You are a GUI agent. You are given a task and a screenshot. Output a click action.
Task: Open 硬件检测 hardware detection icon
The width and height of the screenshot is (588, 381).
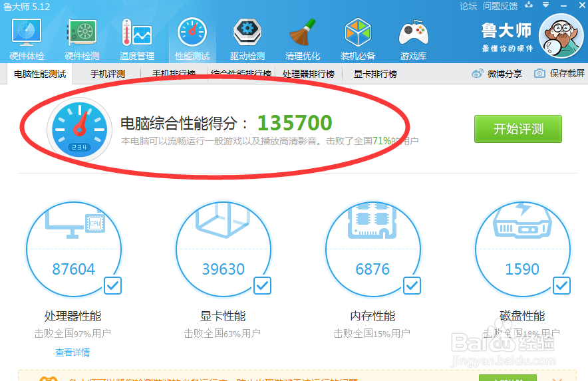click(x=82, y=33)
